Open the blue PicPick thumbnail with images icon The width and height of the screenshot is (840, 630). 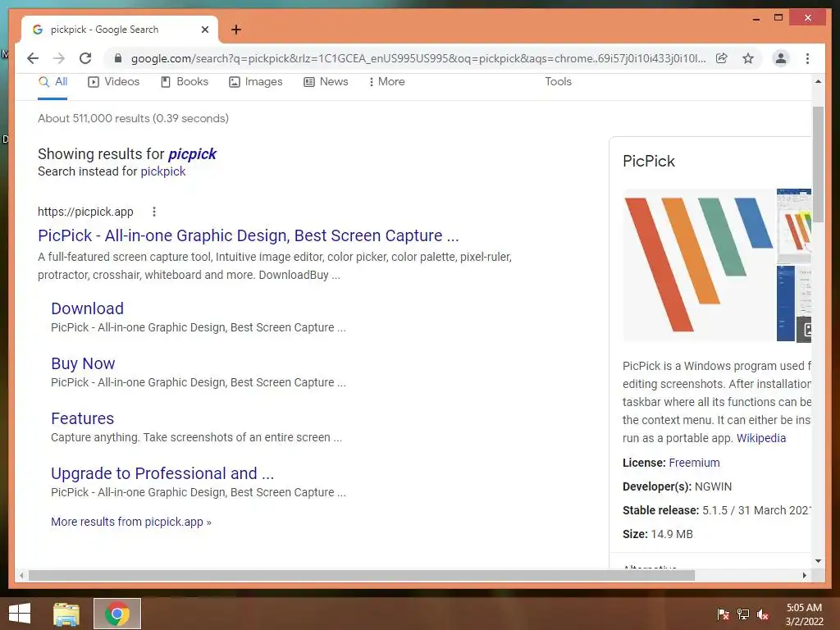click(x=794, y=304)
